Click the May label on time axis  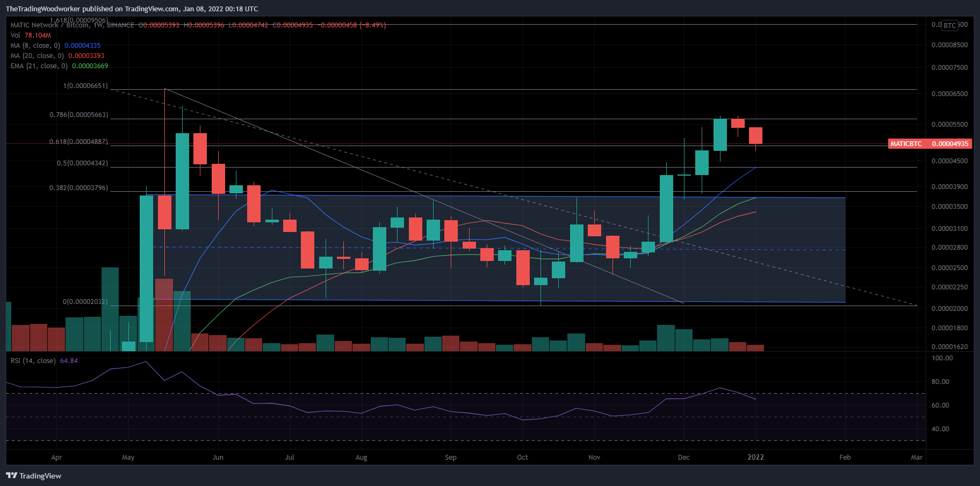128,458
